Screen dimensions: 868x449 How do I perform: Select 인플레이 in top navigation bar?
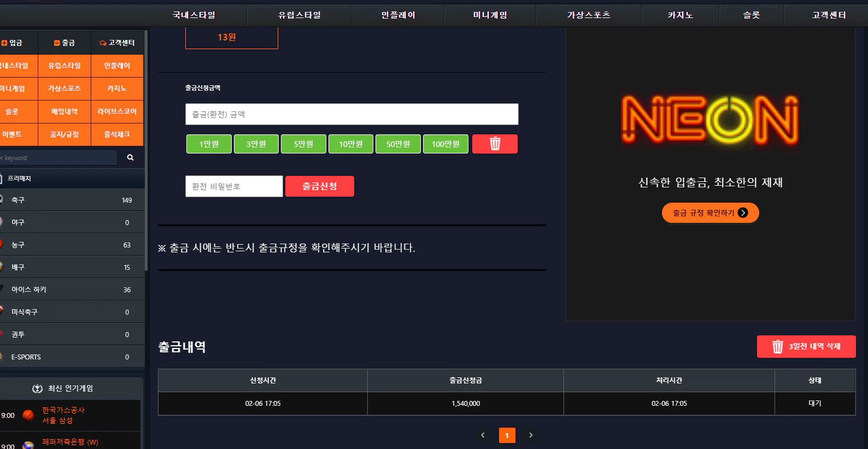click(x=398, y=15)
